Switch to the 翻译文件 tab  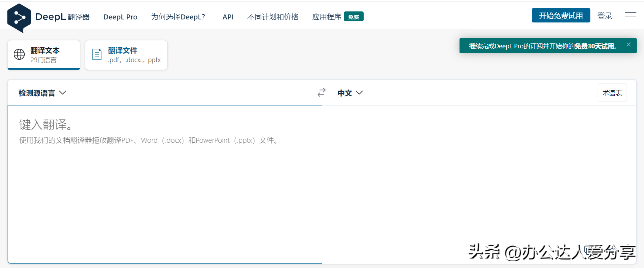coord(126,55)
